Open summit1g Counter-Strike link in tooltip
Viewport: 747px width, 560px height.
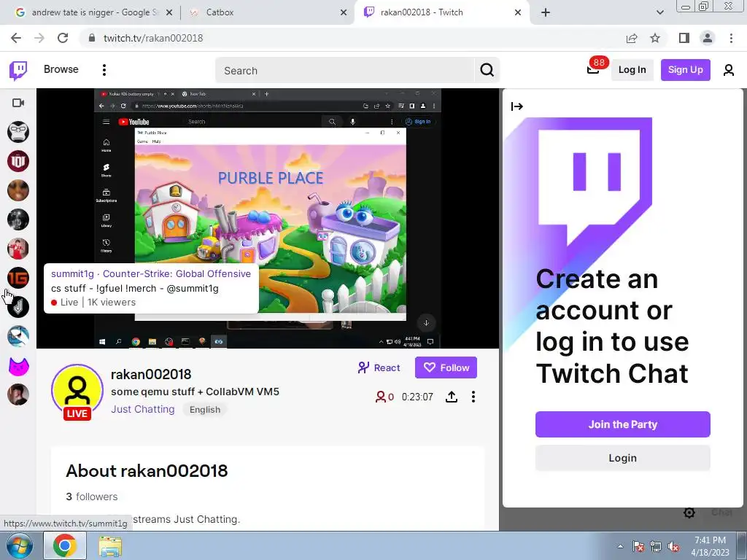tap(151, 274)
